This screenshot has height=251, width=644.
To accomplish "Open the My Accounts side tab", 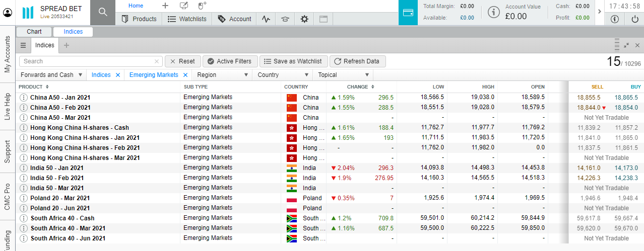I will tap(7, 54).
